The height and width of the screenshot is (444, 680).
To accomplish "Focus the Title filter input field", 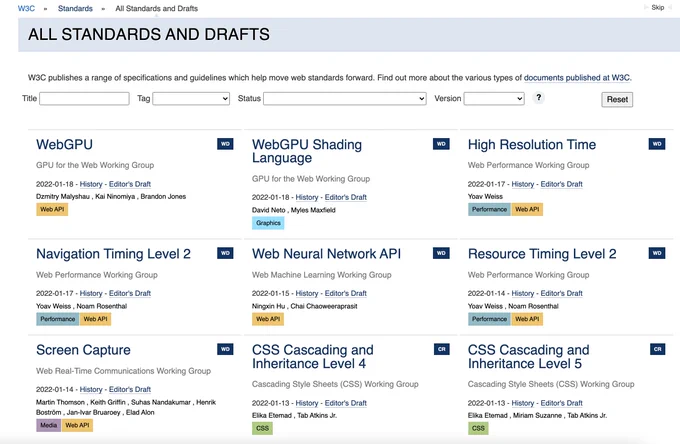I will (84, 98).
